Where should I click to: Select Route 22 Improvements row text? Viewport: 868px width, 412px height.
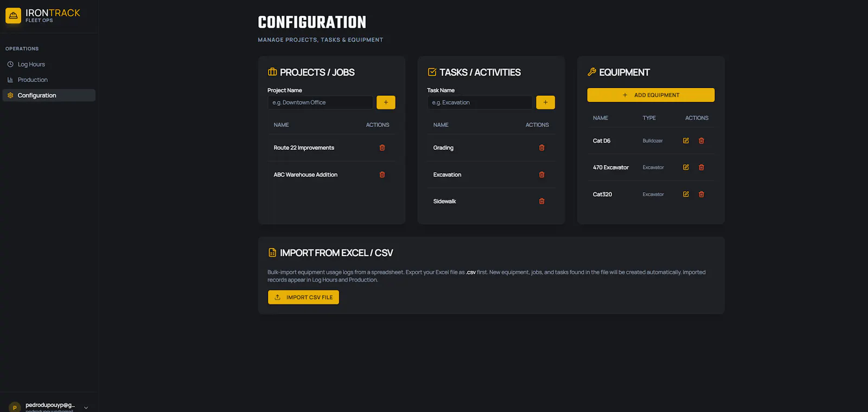[x=304, y=148]
